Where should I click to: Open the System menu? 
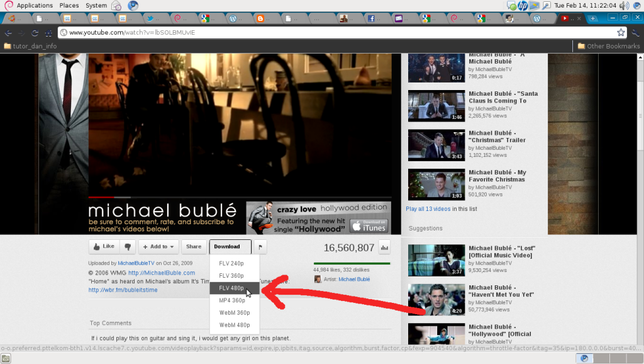click(x=96, y=5)
